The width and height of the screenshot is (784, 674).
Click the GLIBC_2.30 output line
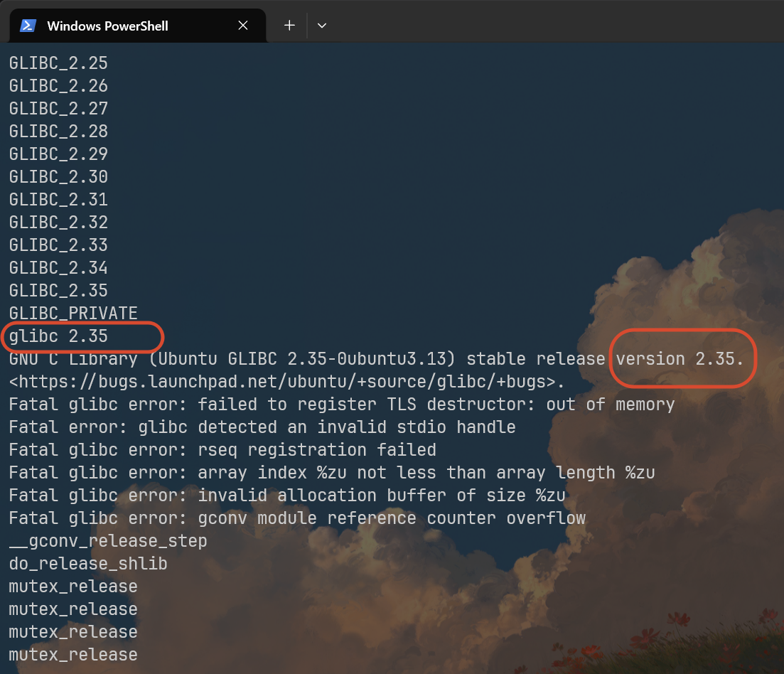tap(58, 177)
